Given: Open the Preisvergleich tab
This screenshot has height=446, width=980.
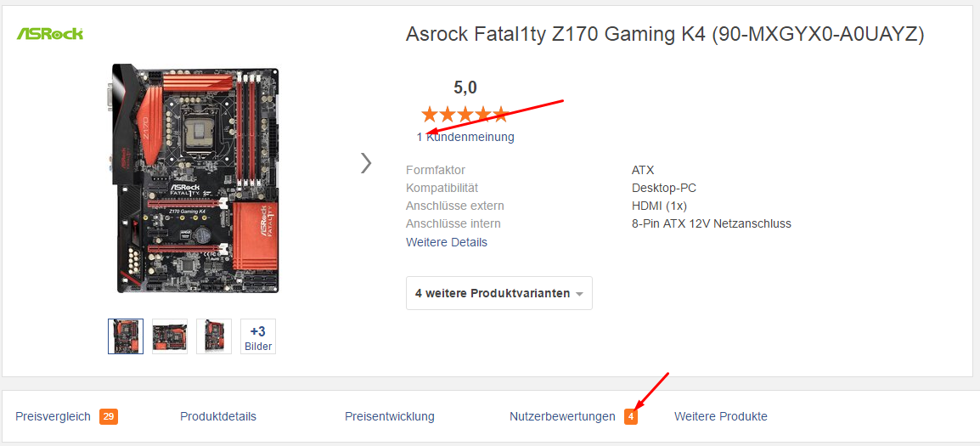Looking at the screenshot, I should click(54, 416).
